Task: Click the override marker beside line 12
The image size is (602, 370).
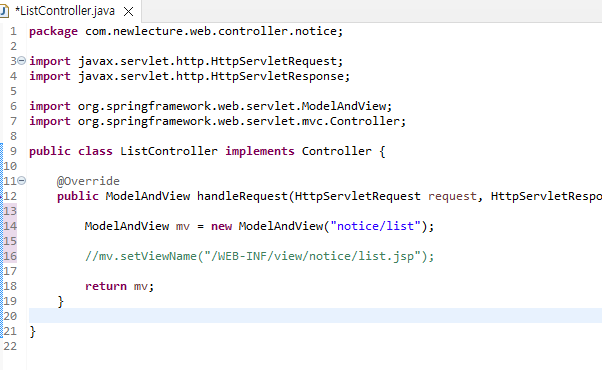Action: (1, 196)
